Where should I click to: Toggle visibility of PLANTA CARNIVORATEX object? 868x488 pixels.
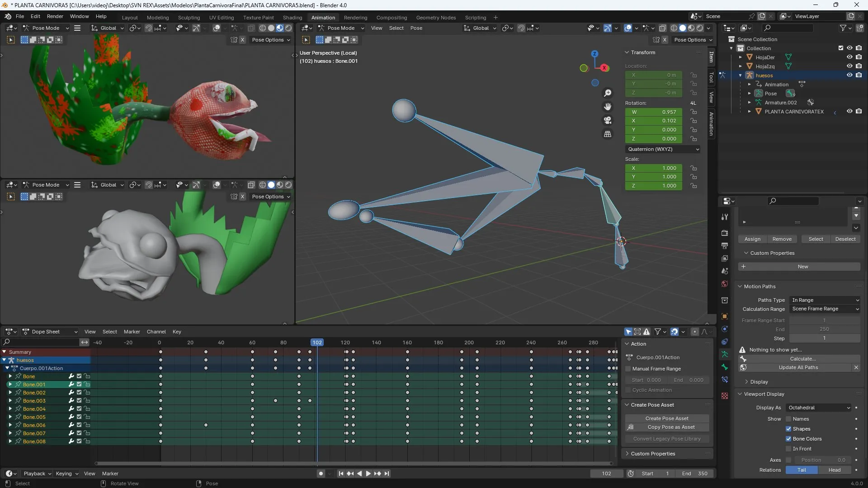[x=849, y=112]
